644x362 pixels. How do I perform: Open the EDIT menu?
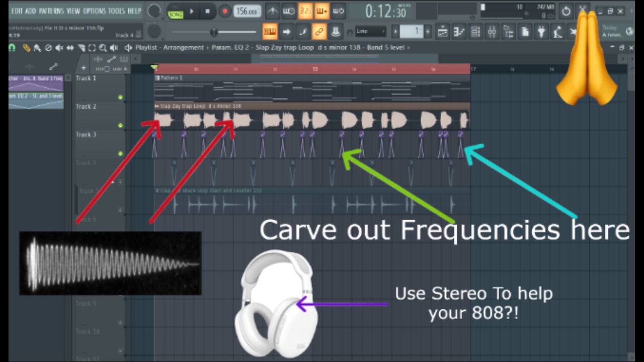17,11
